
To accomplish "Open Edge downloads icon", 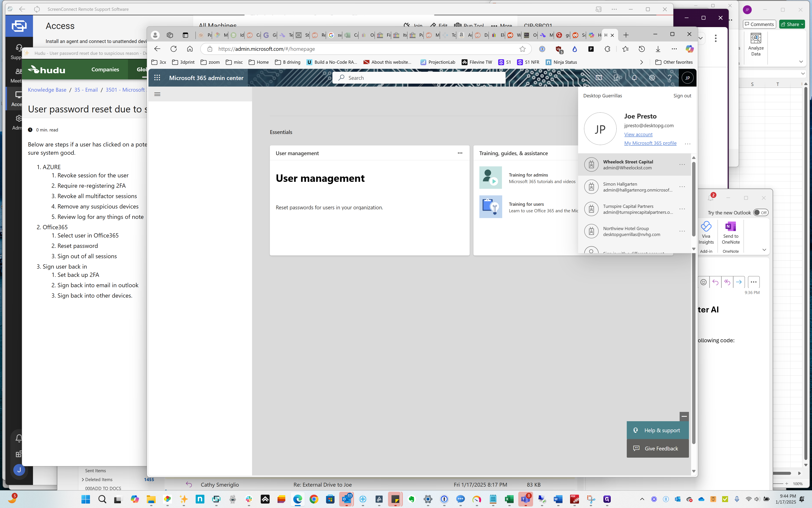I will click(x=658, y=49).
